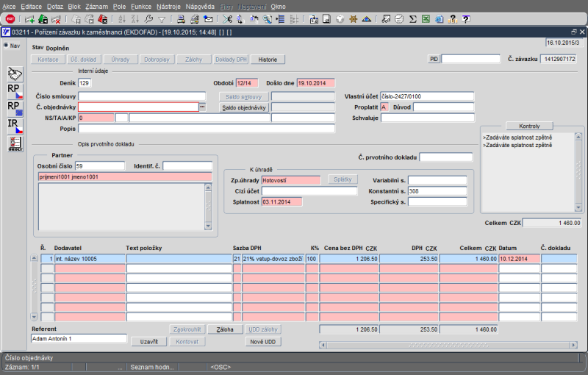This screenshot has width=588, height=375.
Task: Click the Popis text field
Action: (x=207, y=128)
